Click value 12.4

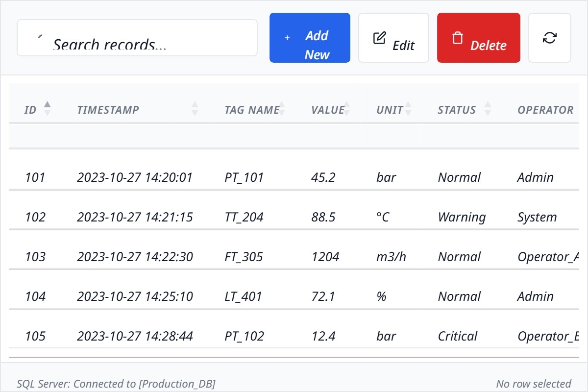point(323,336)
